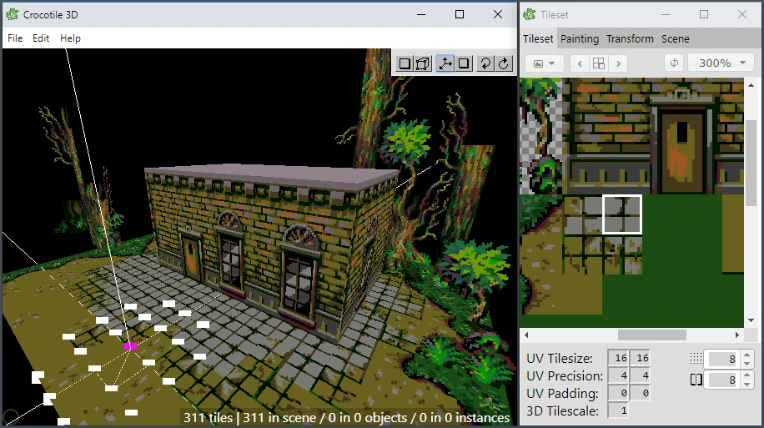Click the tileset scroll right arrow

point(737,335)
